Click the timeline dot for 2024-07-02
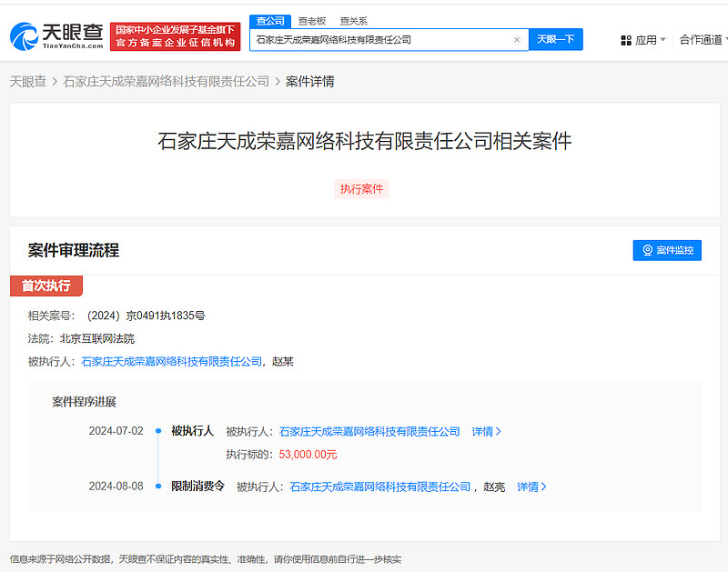 click(x=158, y=431)
